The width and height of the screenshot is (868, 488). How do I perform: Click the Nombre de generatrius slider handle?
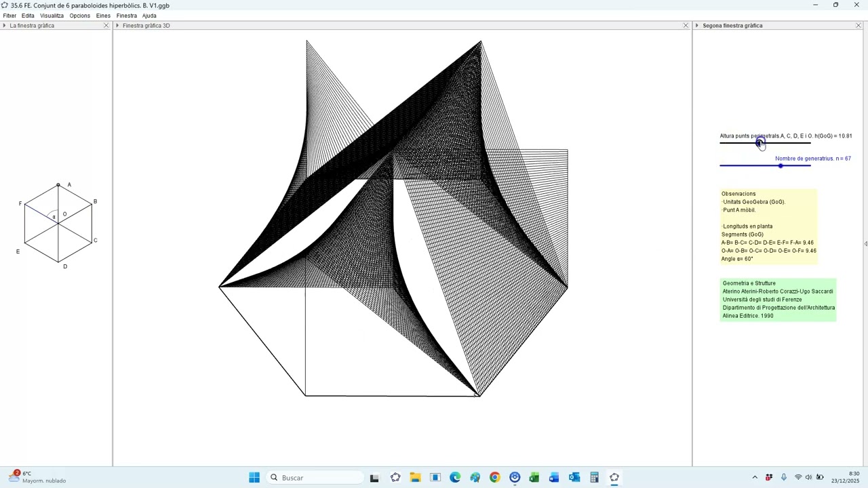[x=781, y=165]
